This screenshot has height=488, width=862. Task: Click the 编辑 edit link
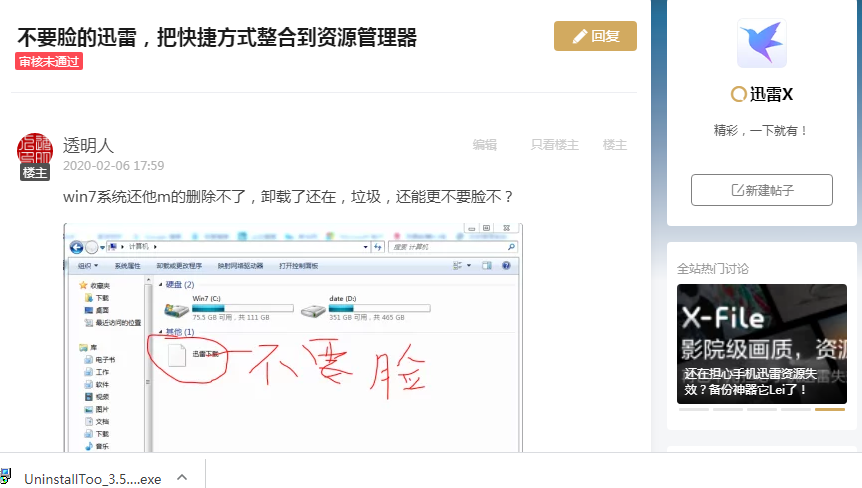tap(485, 145)
